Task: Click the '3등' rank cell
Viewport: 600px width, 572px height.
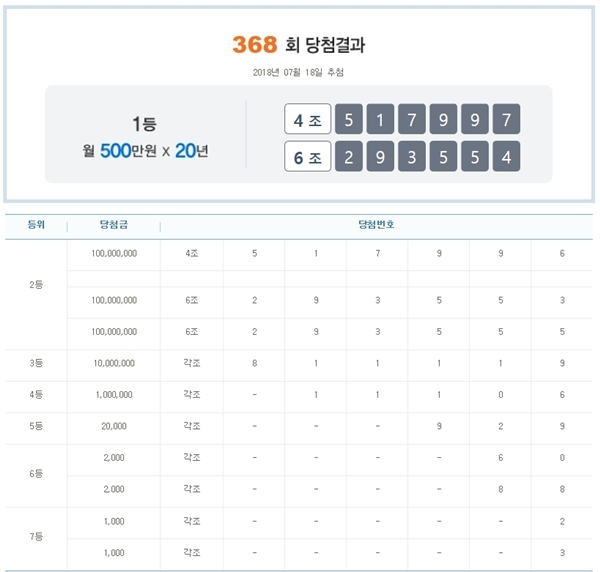Action: (36, 363)
